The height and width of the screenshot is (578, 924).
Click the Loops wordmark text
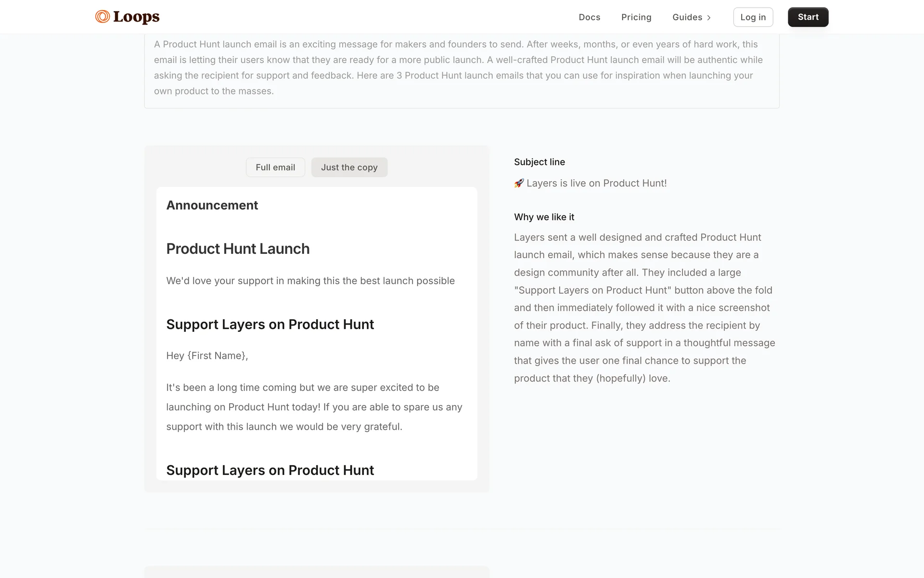136,17
